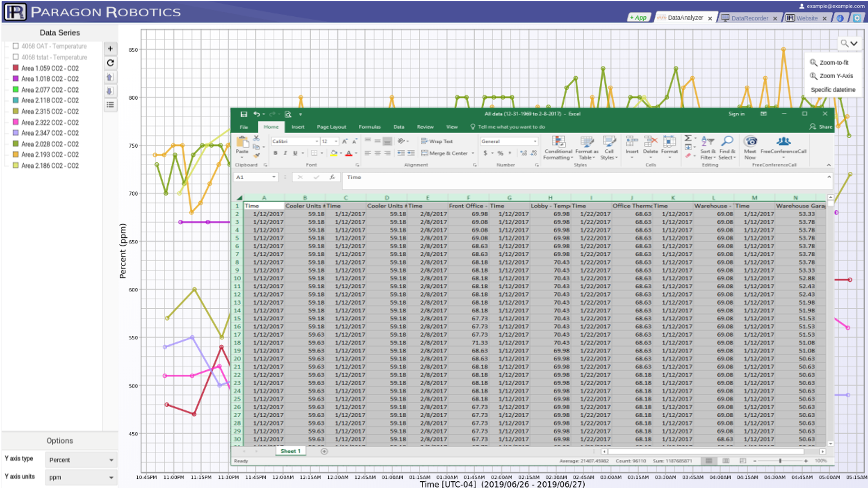Open the Y axis type Percent dropdown
This screenshot has height=488, width=868.
(x=81, y=460)
